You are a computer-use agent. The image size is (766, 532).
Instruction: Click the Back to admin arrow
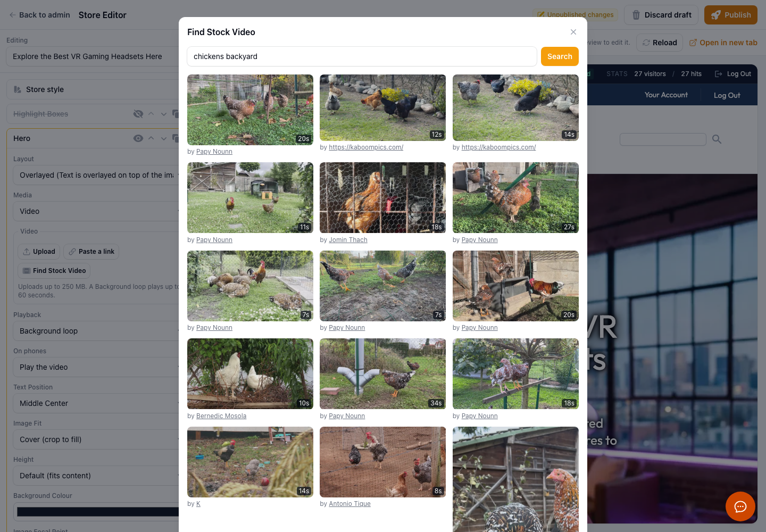pyautogui.click(x=13, y=15)
